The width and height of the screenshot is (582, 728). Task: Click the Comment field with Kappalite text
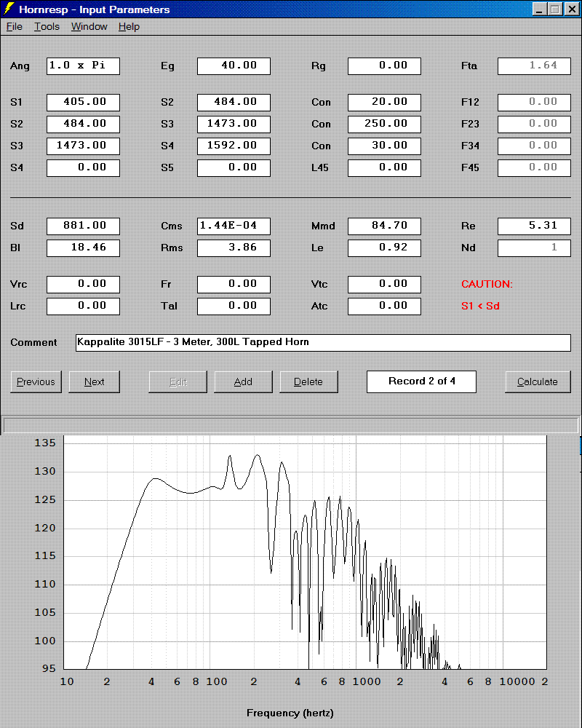tap(323, 343)
